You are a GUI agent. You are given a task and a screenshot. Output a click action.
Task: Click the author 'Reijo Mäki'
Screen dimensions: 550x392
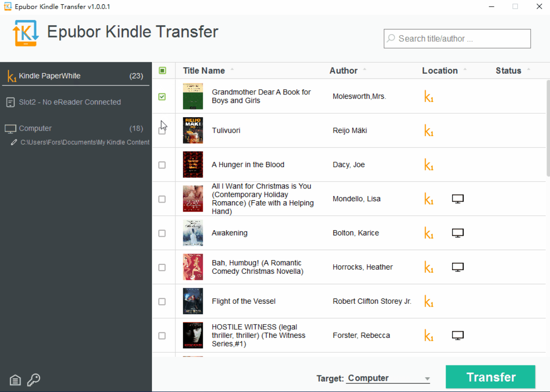tap(350, 131)
